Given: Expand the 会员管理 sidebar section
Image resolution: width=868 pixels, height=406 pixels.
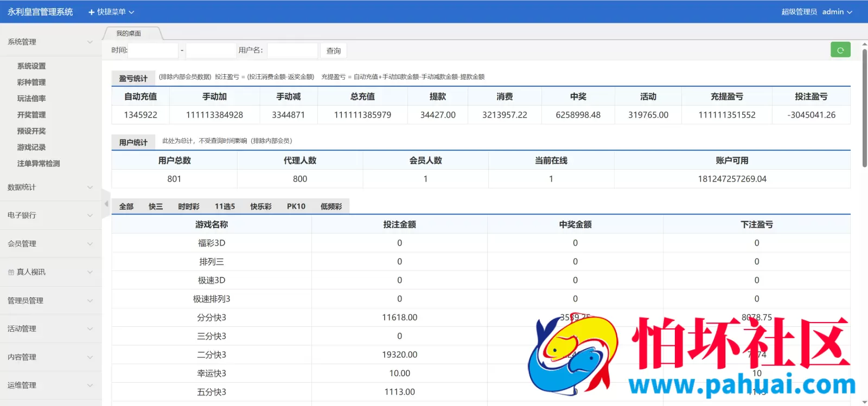Looking at the screenshot, I should pos(50,244).
